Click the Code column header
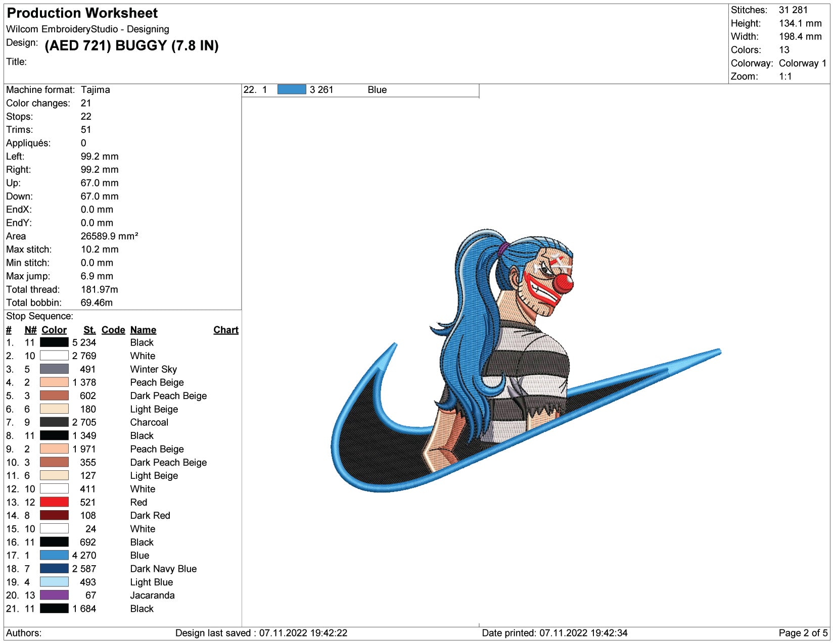 (x=113, y=330)
